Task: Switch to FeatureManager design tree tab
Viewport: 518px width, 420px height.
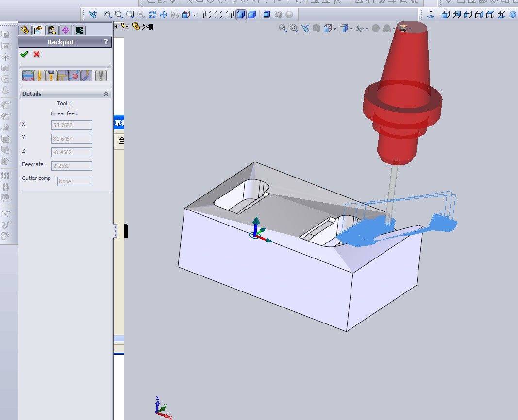Action: pos(25,31)
